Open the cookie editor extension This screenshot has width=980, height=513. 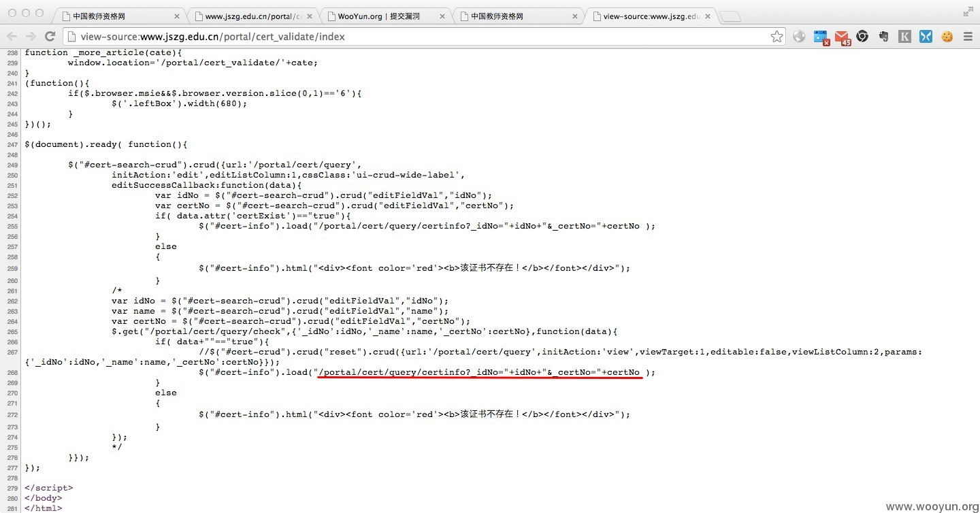(x=947, y=37)
